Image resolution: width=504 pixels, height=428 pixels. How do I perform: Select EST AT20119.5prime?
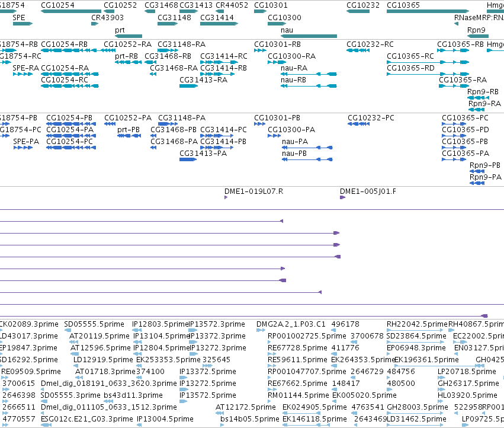(99, 336)
